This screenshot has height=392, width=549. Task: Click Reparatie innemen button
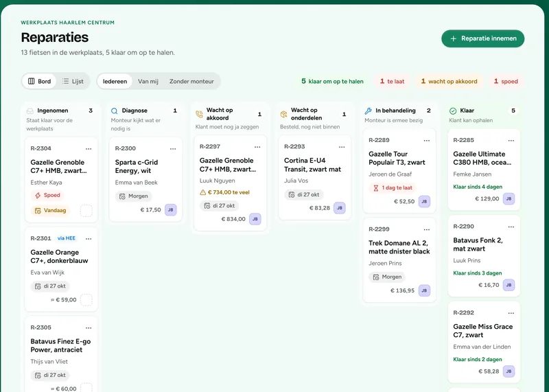click(x=483, y=38)
